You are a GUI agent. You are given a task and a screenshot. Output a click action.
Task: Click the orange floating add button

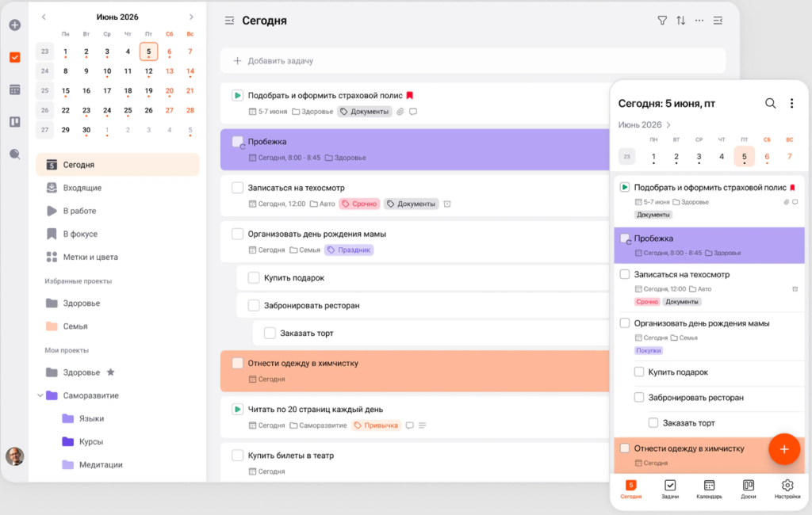click(784, 449)
